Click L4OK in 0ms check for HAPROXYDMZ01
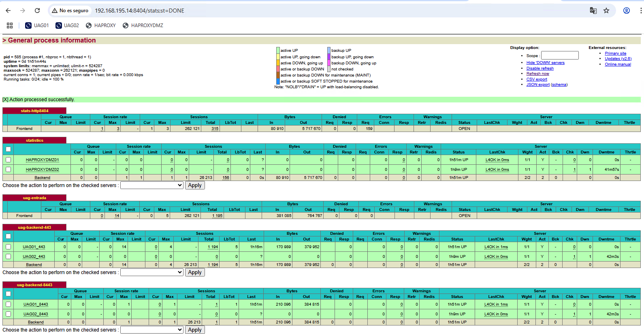 pyautogui.click(x=497, y=160)
